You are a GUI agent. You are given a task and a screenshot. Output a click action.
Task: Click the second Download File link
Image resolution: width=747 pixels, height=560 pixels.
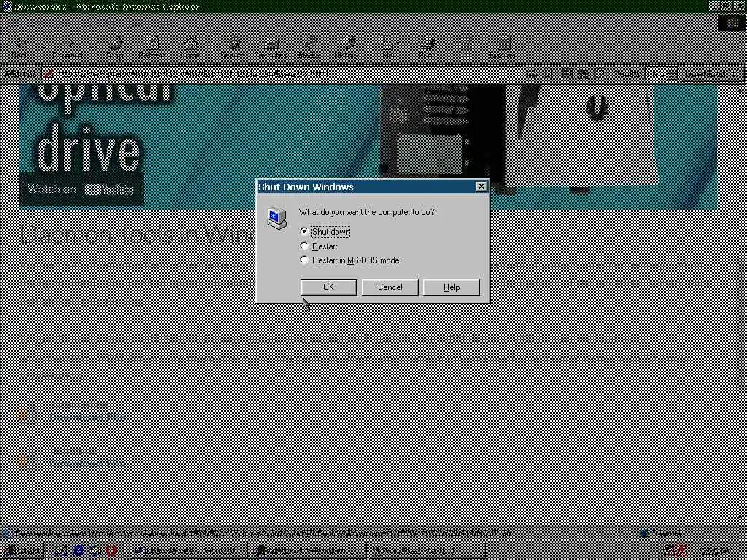pyautogui.click(x=88, y=463)
